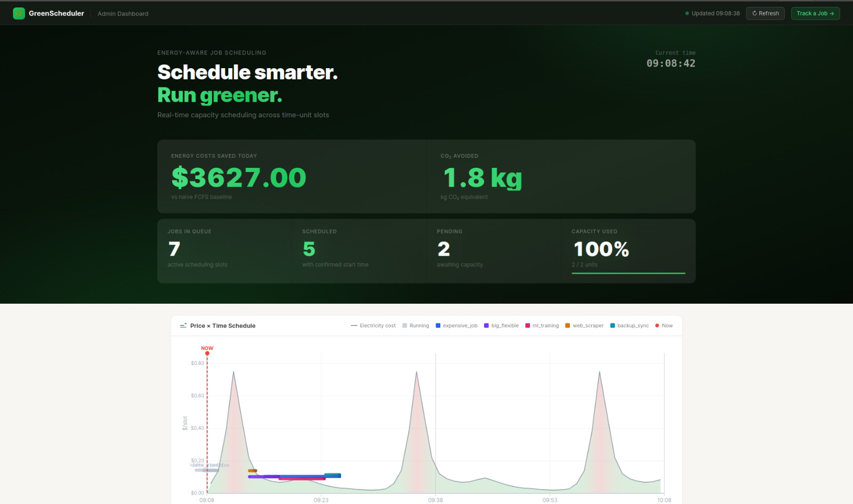Click the Pending count 2
853x504 pixels.
(444, 249)
